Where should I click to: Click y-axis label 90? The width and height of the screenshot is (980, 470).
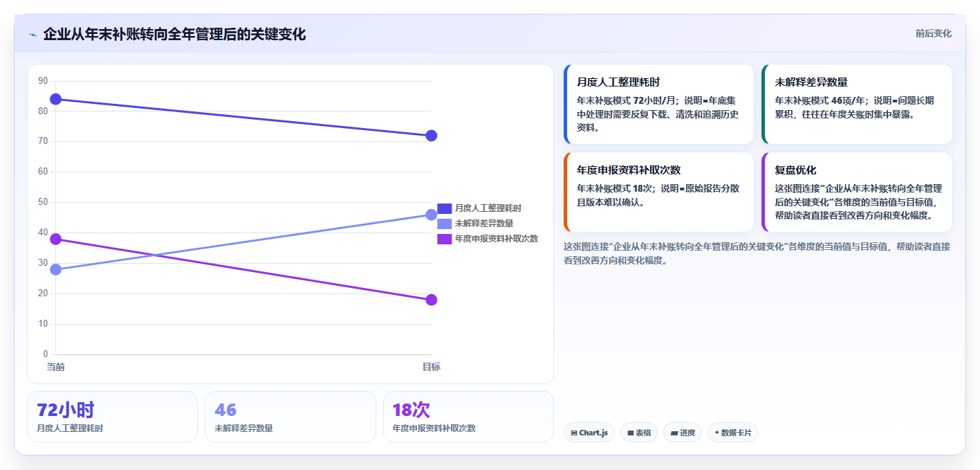pos(43,81)
